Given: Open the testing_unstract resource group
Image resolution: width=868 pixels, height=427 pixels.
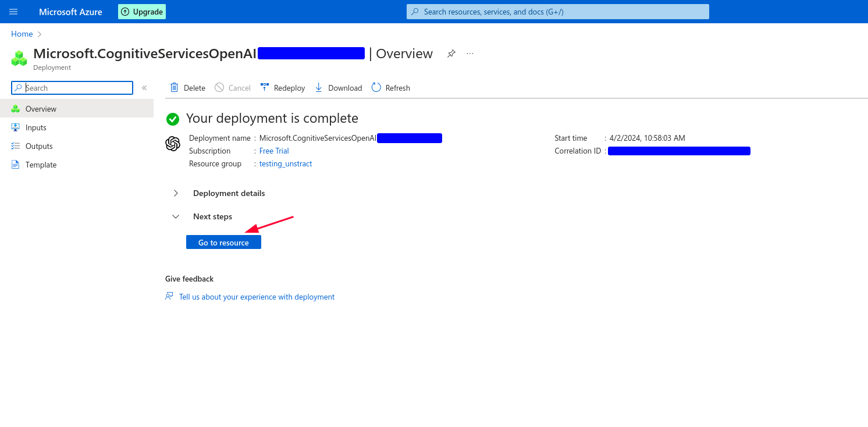Looking at the screenshot, I should [x=286, y=163].
